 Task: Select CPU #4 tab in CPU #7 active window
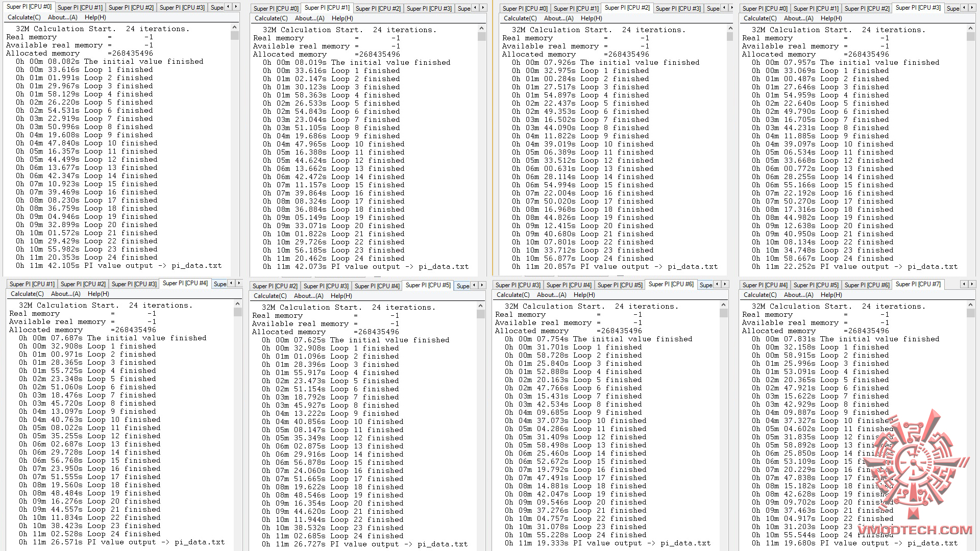[765, 285]
